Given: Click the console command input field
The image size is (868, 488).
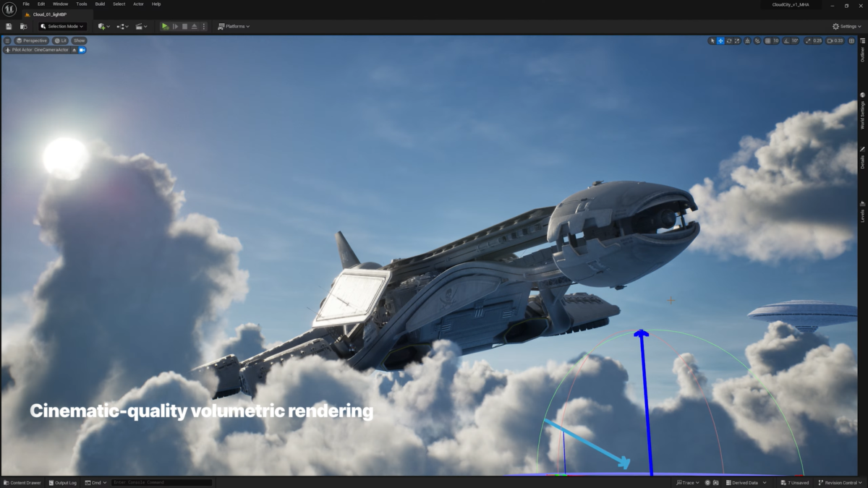Looking at the screenshot, I should pyautogui.click(x=161, y=482).
